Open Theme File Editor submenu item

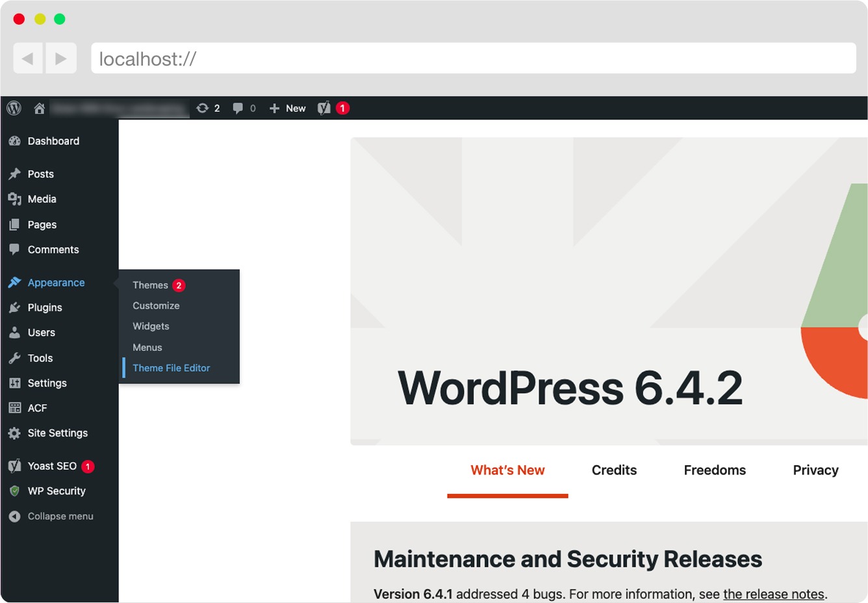point(172,368)
